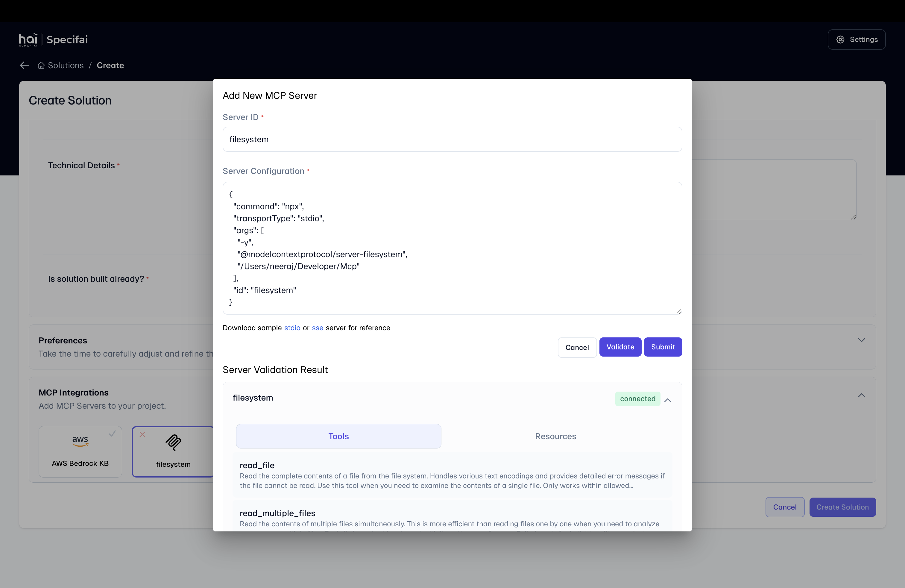Click the Validate button
Image resolution: width=905 pixels, height=588 pixels.
[x=620, y=347]
